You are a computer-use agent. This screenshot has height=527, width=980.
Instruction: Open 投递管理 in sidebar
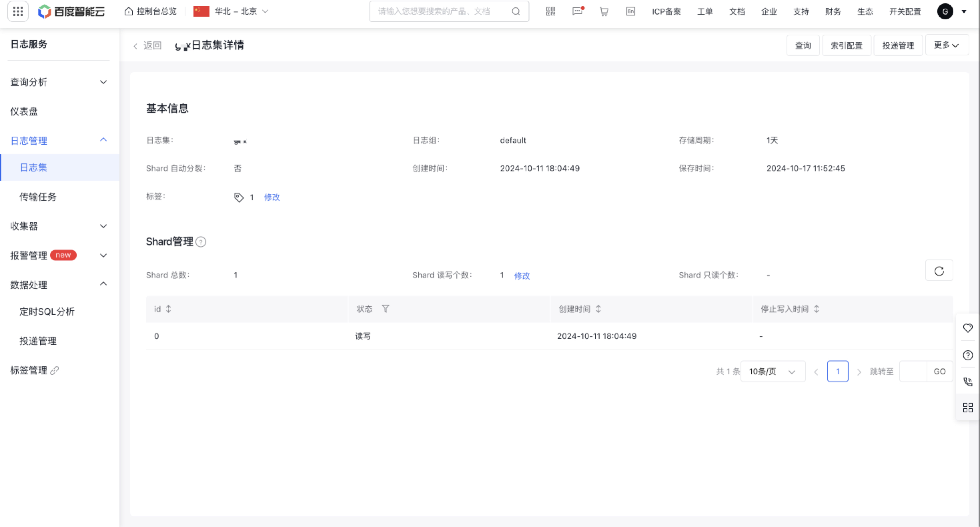(x=38, y=341)
